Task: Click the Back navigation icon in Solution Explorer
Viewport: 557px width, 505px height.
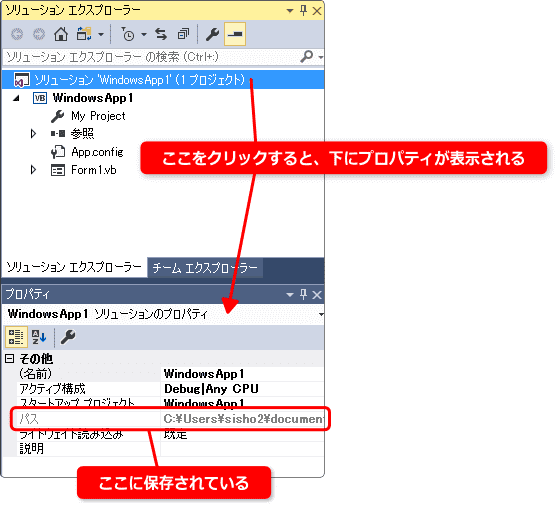Action: pos(17,34)
